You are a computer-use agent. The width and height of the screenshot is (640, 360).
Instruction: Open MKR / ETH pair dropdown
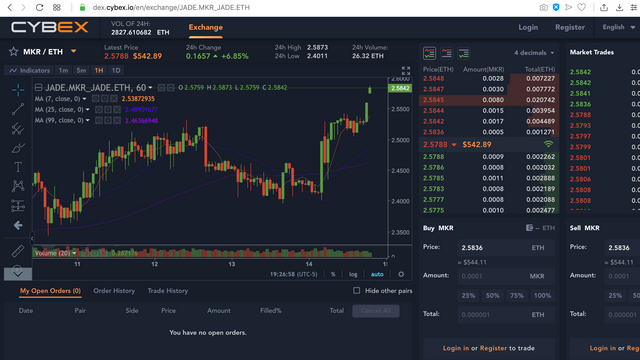[x=73, y=51]
